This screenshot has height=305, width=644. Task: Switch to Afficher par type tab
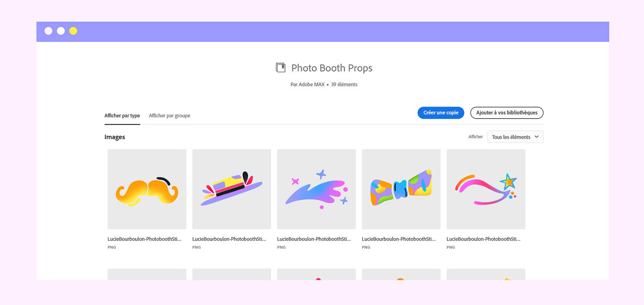click(122, 116)
